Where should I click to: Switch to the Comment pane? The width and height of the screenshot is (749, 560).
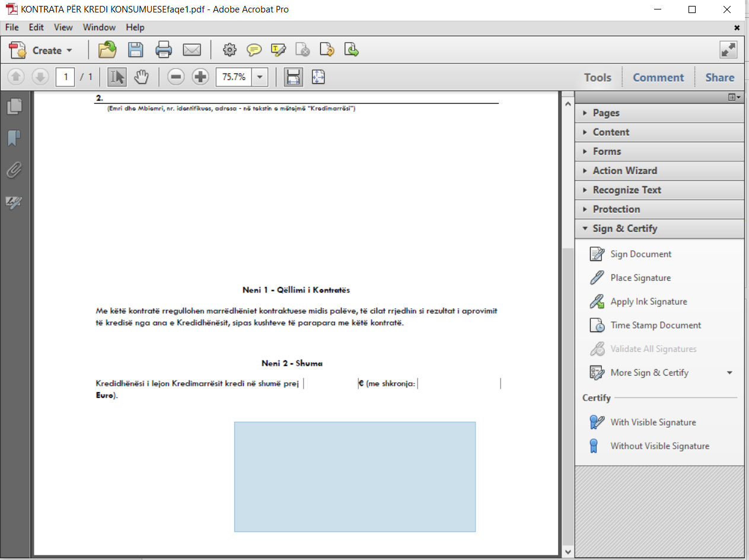[x=658, y=78]
